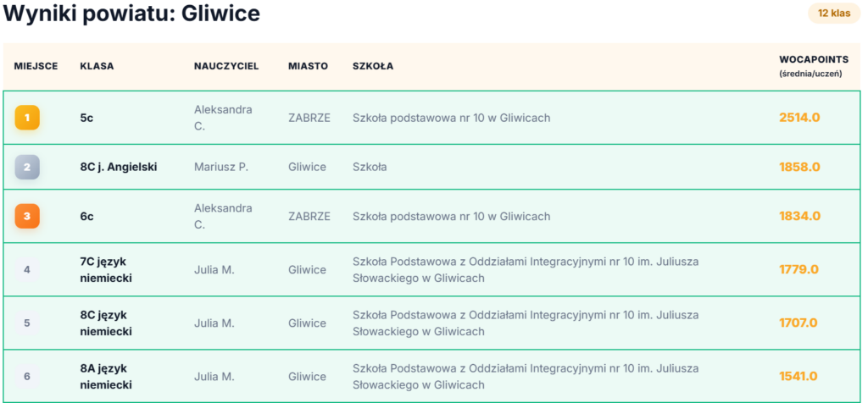Click the 2514.0 Wocapoints score

[799, 118]
